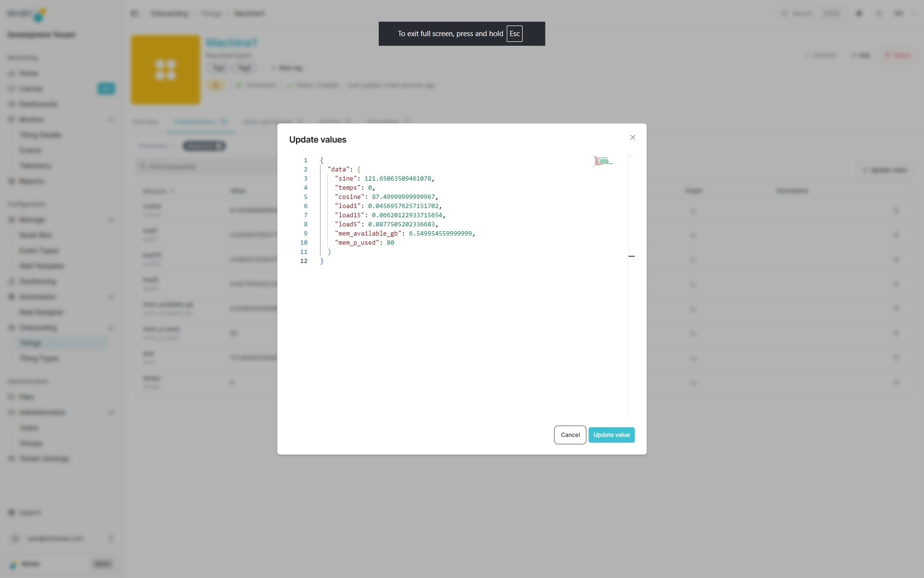Click the Cancel button
Screen dimensions: 924x578
pos(570,435)
